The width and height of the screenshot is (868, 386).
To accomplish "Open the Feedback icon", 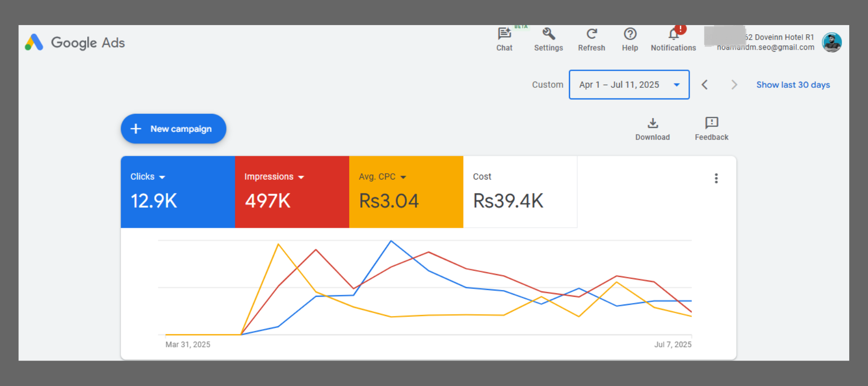I will (711, 124).
